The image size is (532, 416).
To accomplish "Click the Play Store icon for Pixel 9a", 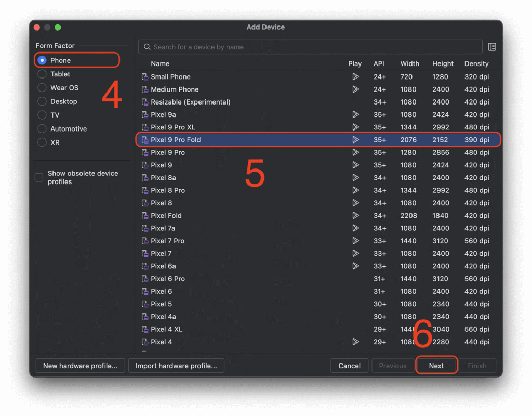I will pos(355,114).
